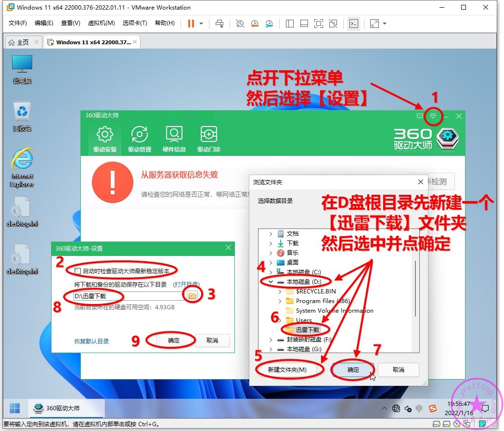Click the browse folder icon in settings
Screen dimensions: 504x431
coord(192,295)
